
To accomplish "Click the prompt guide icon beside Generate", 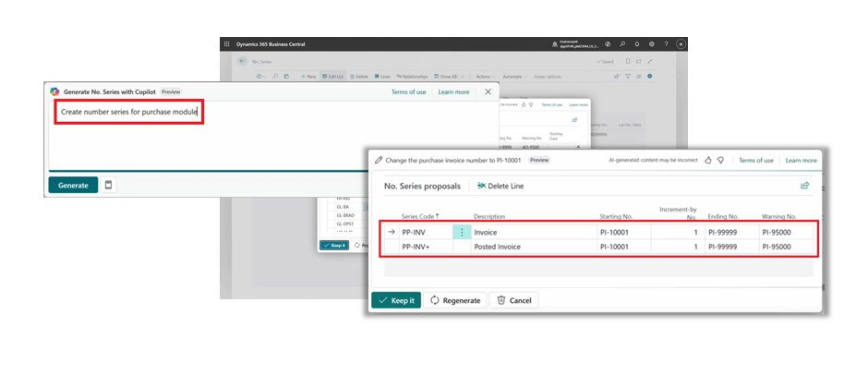I will point(108,185).
